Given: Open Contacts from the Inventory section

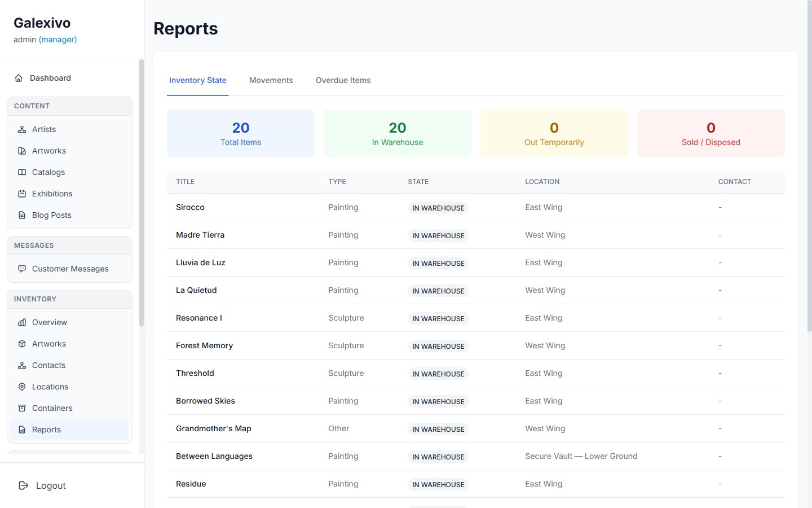Looking at the screenshot, I should click(21, 365).
